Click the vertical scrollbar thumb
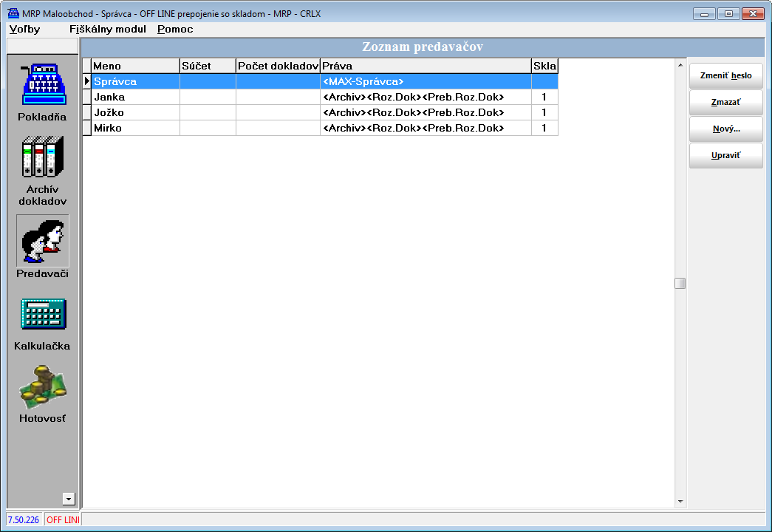772x532 pixels. (x=680, y=283)
